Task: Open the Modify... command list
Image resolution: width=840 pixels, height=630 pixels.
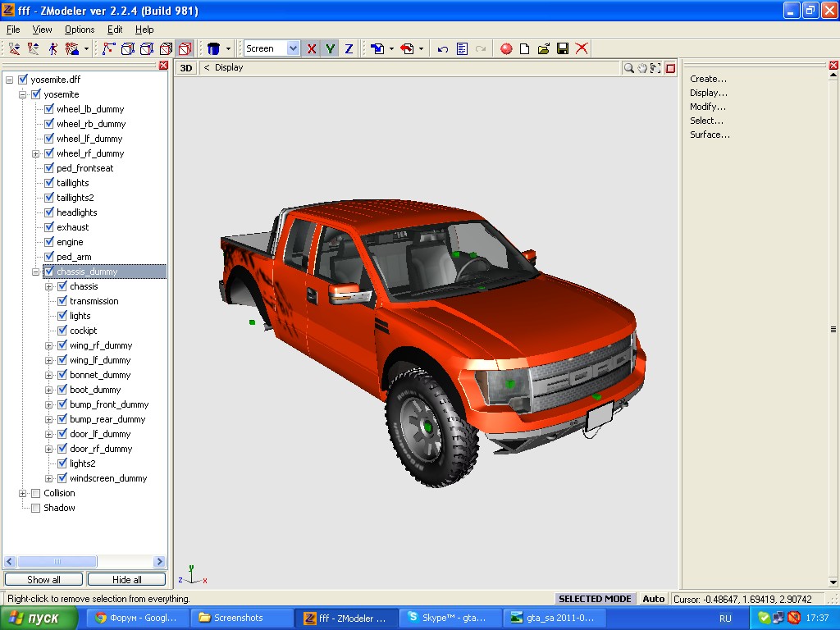Action: point(708,107)
